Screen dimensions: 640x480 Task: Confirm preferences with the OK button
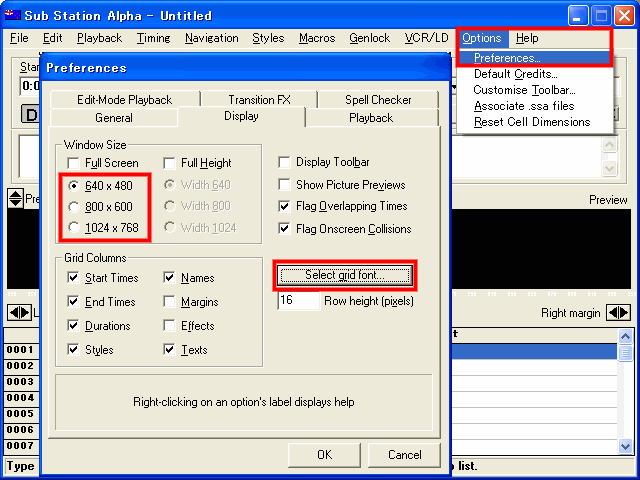pos(324,455)
